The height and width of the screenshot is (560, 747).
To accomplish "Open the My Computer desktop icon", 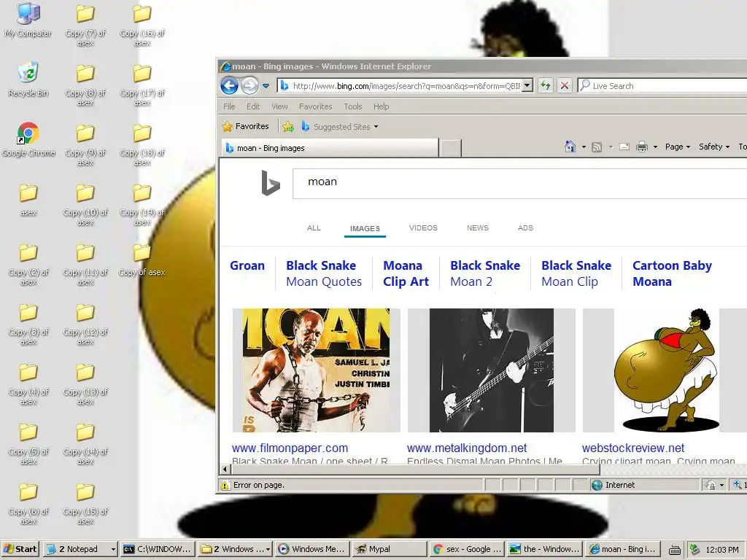I will tap(28, 20).
